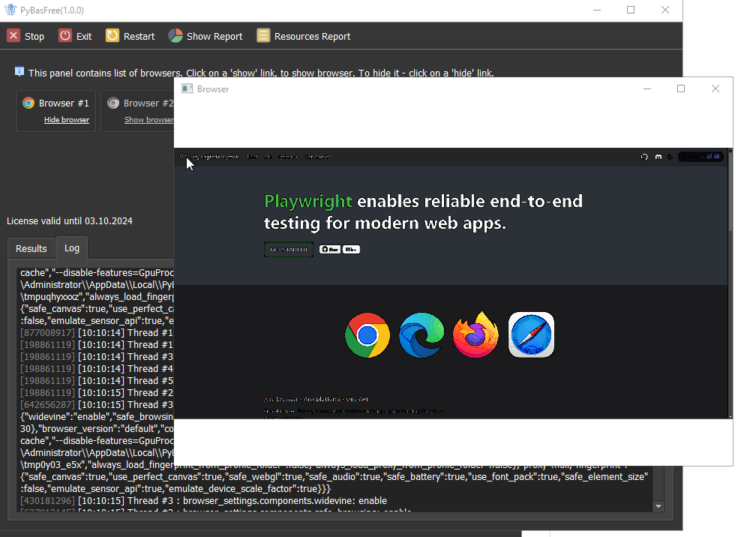Click the 'Browser #2' label
This screenshot has width=756, height=537.
148,103
